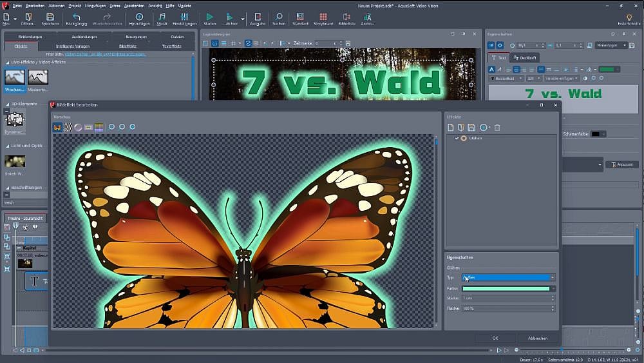Open the Extras menu

(115, 5)
